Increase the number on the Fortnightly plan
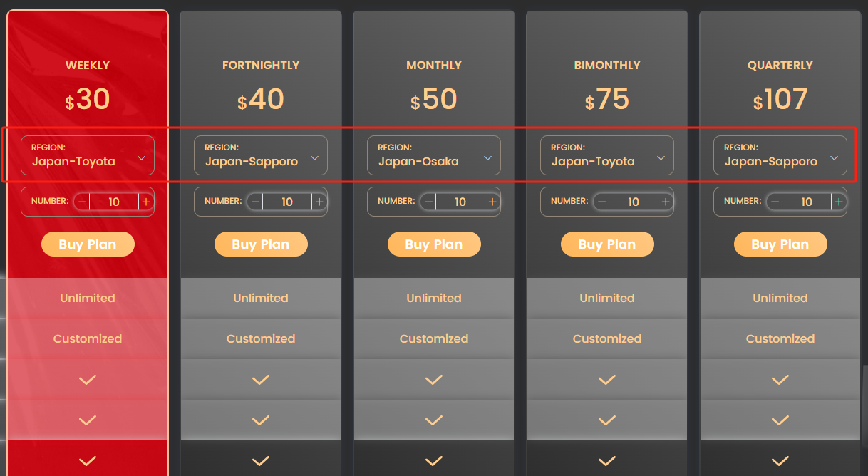868x476 pixels. click(x=319, y=202)
